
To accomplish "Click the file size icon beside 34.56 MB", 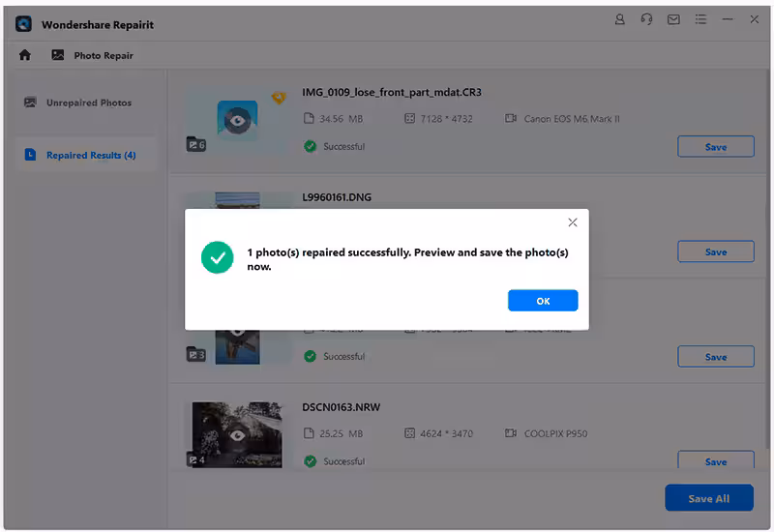I will [x=309, y=118].
